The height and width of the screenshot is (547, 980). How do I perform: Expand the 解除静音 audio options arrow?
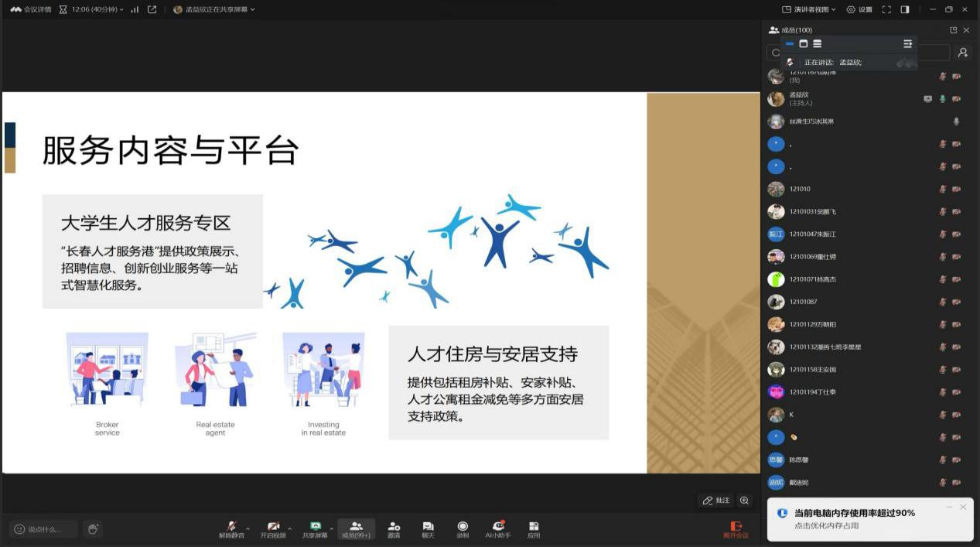[x=248, y=529]
